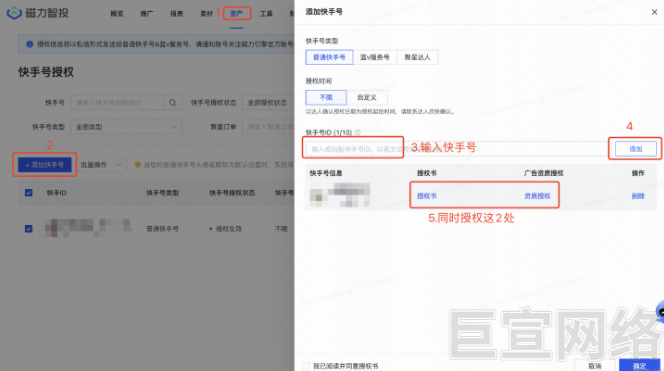Choose 不限 for 授权时间
The width and height of the screenshot is (664, 371).
(326, 97)
